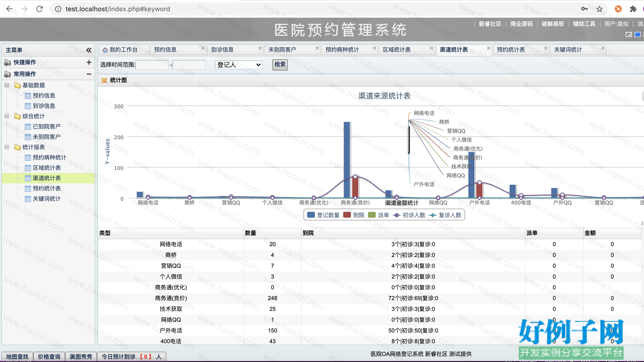
Task: Click the browser back arrow
Action: pos(10,9)
